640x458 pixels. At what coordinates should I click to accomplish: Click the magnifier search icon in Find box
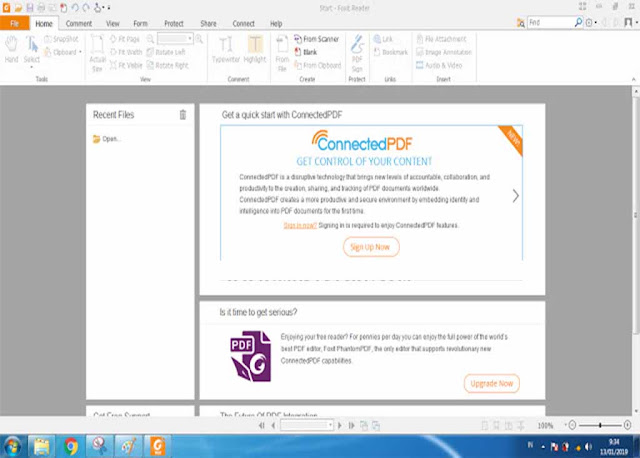578,22
